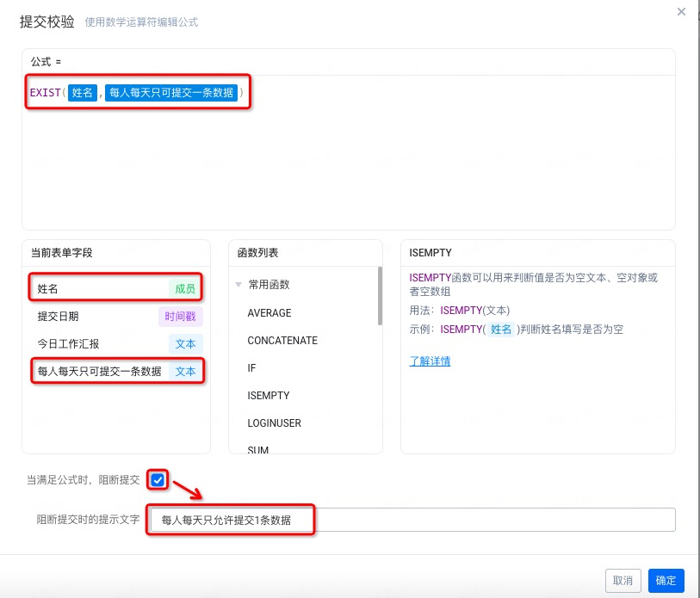Image resolution: width=700 pixels, height=598 pixels.
Task: Close the 提交校验 dialog with X
Action: pos(681,11)
